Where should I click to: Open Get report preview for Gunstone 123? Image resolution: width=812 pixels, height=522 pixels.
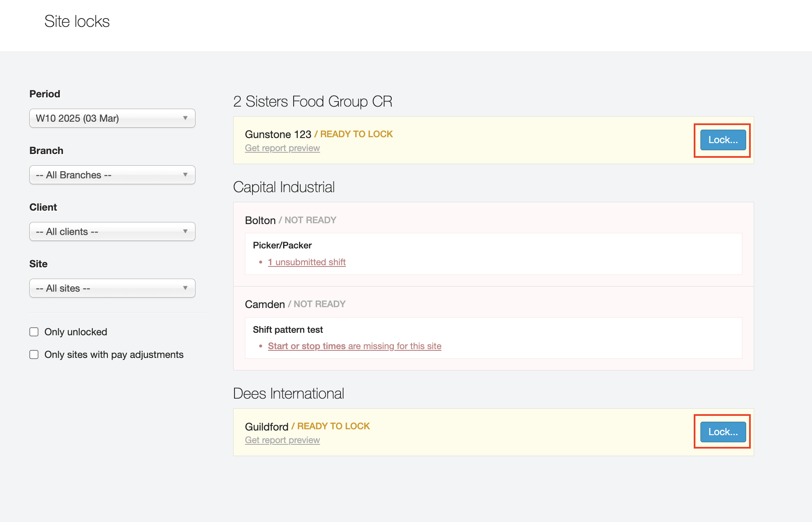(x=282, y=148)
